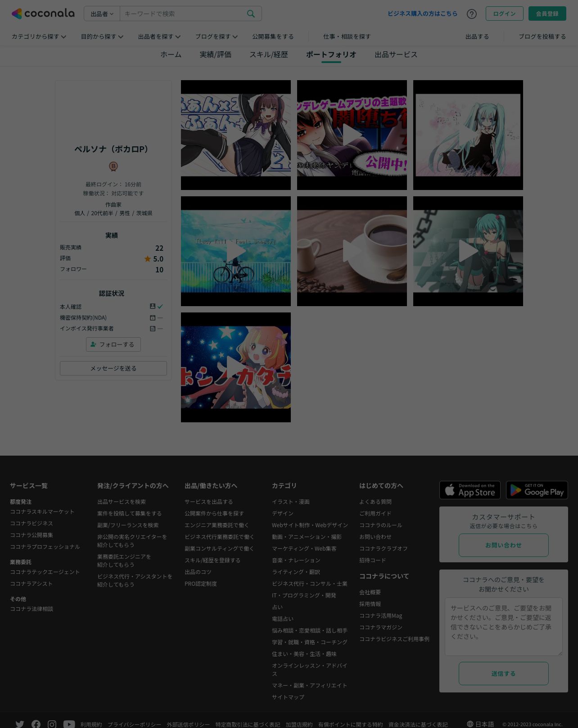The height and width of the screenshot is (728, 578).
Task: Open the Facebook icon in footer
Action: tap(36, 724)
